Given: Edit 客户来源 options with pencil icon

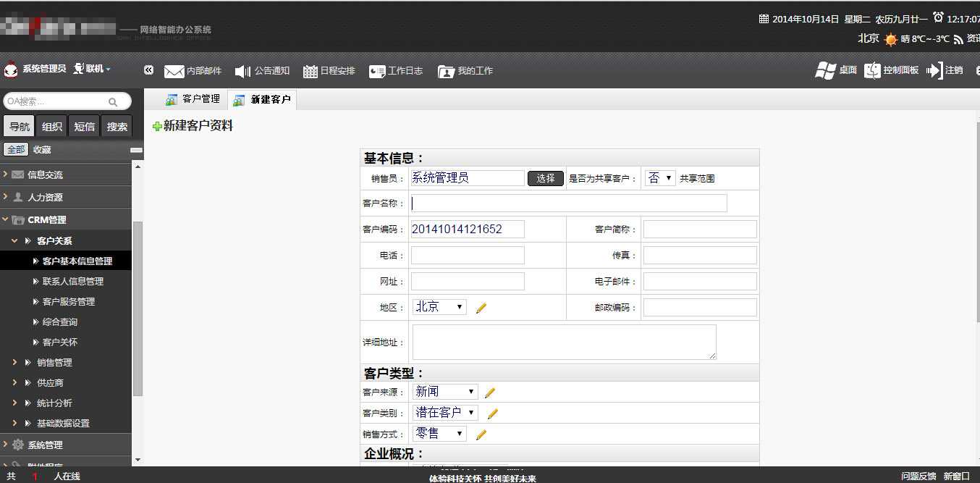Looking at the screenshot, I should (x=490, y=392).
